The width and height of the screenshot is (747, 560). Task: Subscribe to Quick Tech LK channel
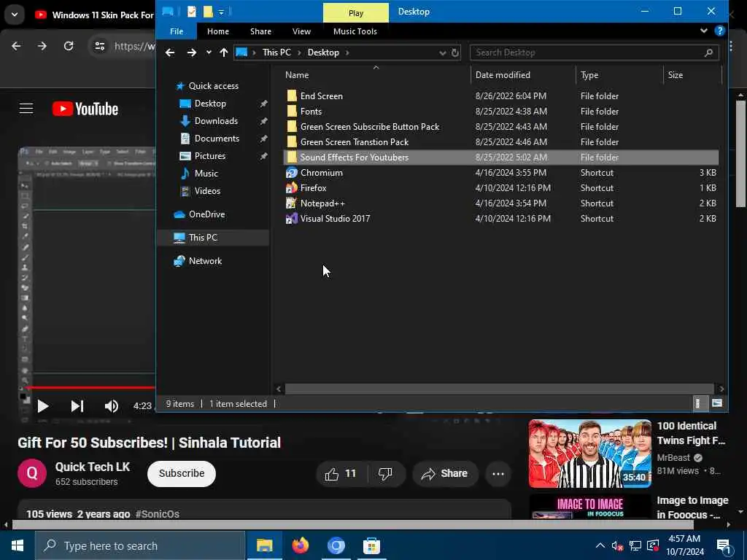182,473
